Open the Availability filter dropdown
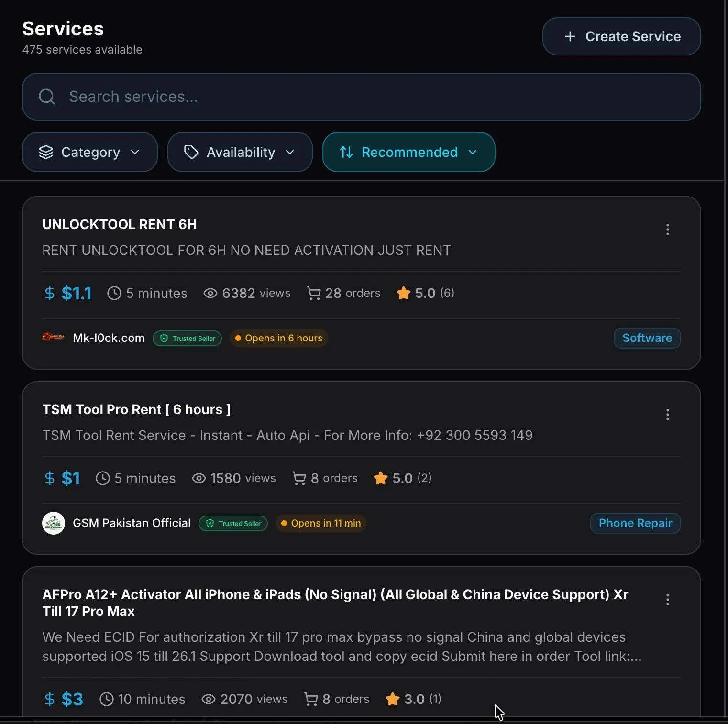Screen dimensions: 728x724 (240, 152)
